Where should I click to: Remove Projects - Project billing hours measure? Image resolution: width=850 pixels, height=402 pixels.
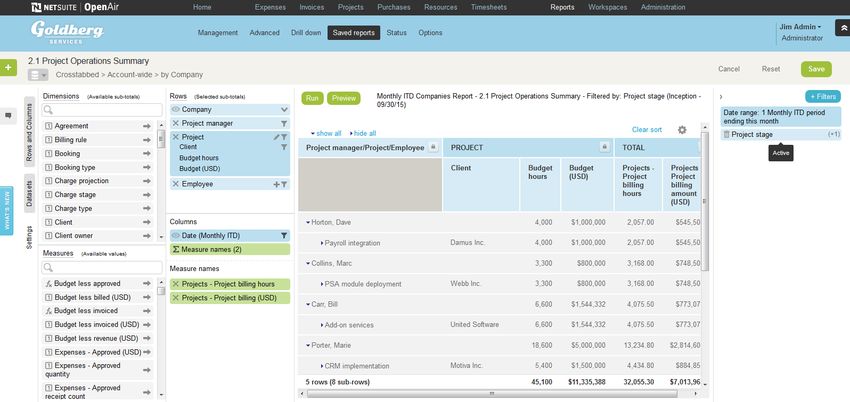click(175, 284)
